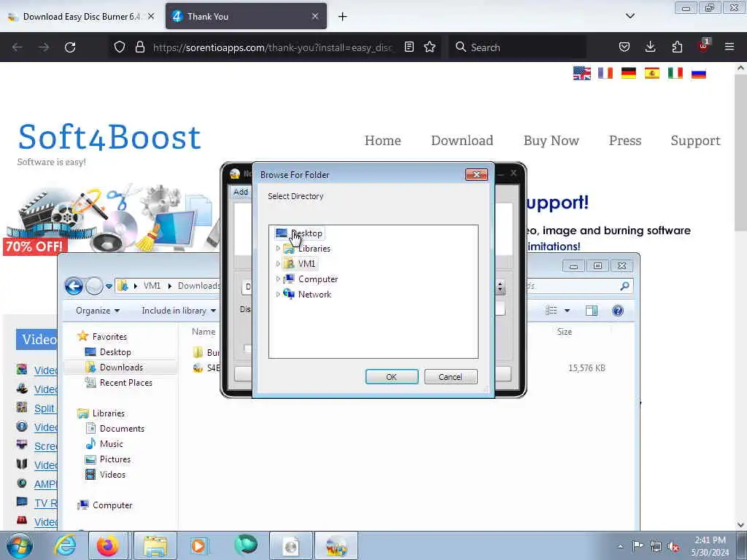Viewport: 747px width, 560px height.
Task: Click the Soft4Boost logo
Action: click(109, 137)
